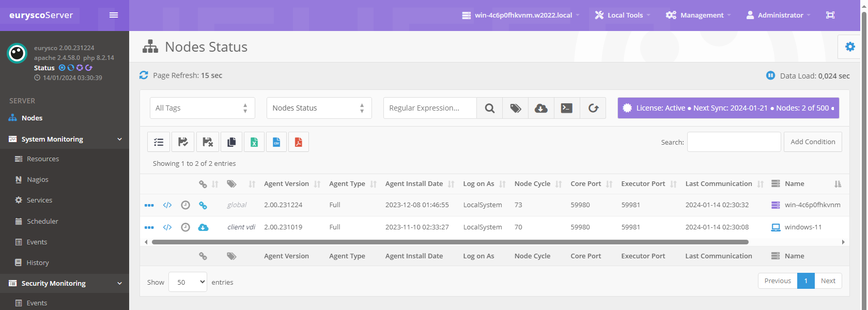This screenshot has height=310, width=868.
Task: Open the Management menu
Action: (x=698, y=15)
